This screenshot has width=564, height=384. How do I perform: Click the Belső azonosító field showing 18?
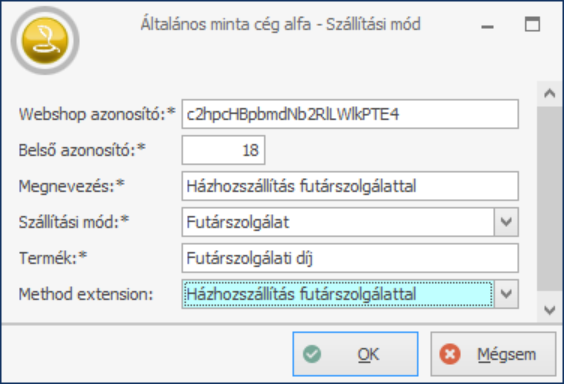[223, 150]
